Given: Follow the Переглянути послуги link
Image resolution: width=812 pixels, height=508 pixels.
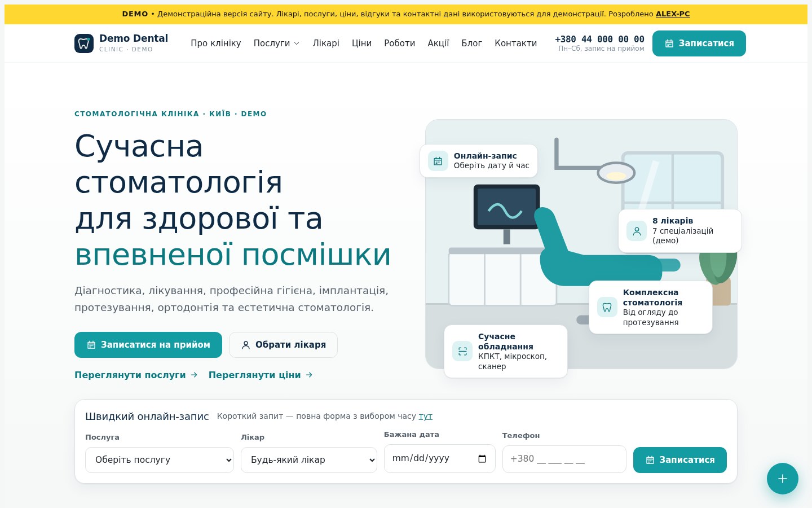Looking at the screenshot, I should 136,375.
